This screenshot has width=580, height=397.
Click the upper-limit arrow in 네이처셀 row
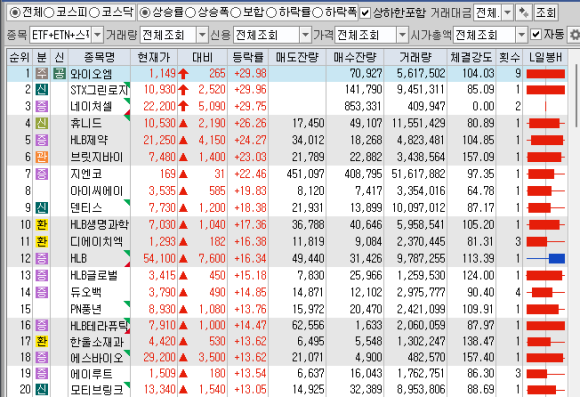point(183,107)
